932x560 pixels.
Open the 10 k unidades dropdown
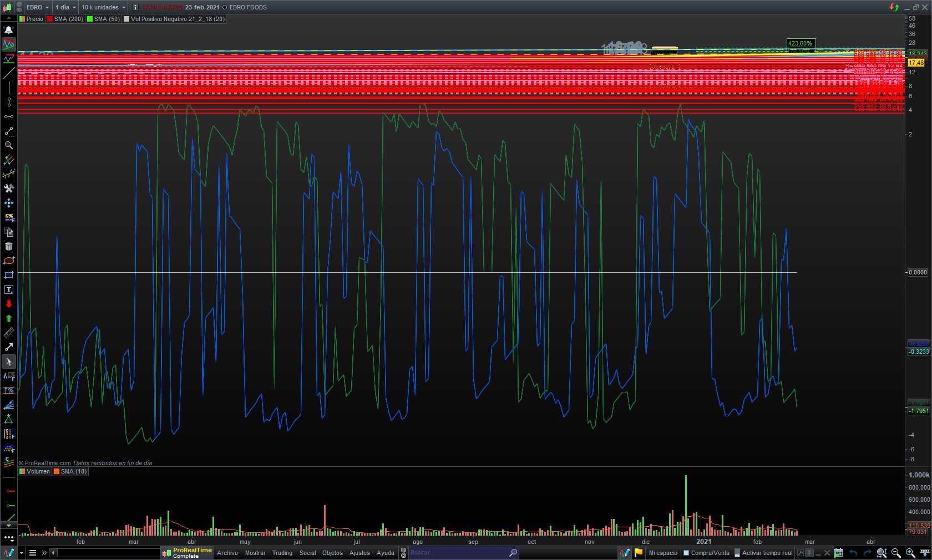(x=103, y=7)
